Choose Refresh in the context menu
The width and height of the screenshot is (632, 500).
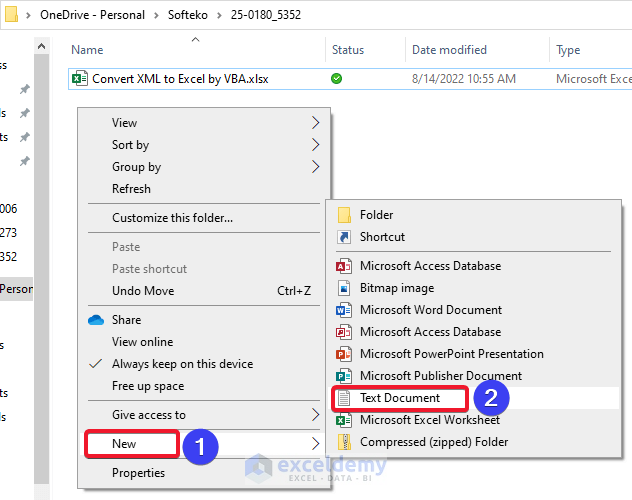132,189
